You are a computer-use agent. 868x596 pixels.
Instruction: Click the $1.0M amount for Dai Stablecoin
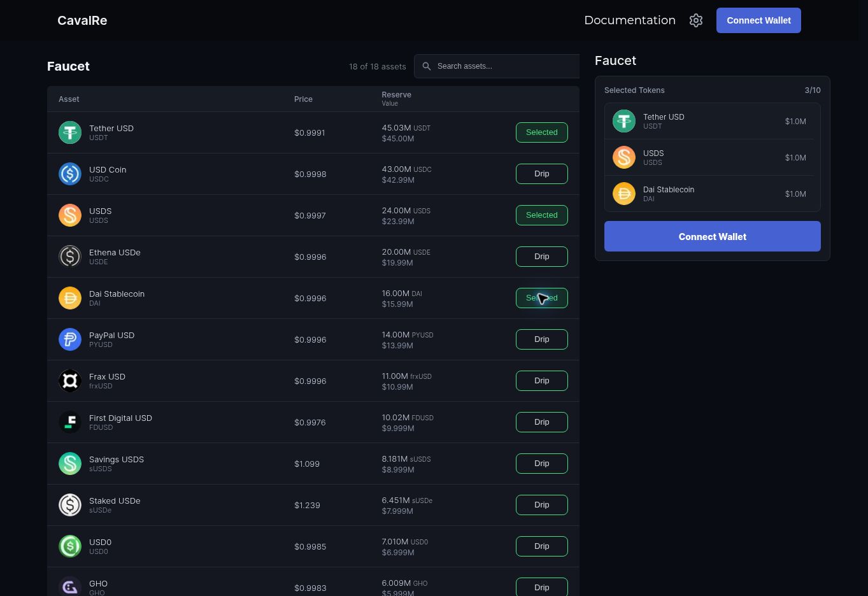(795, 194)
